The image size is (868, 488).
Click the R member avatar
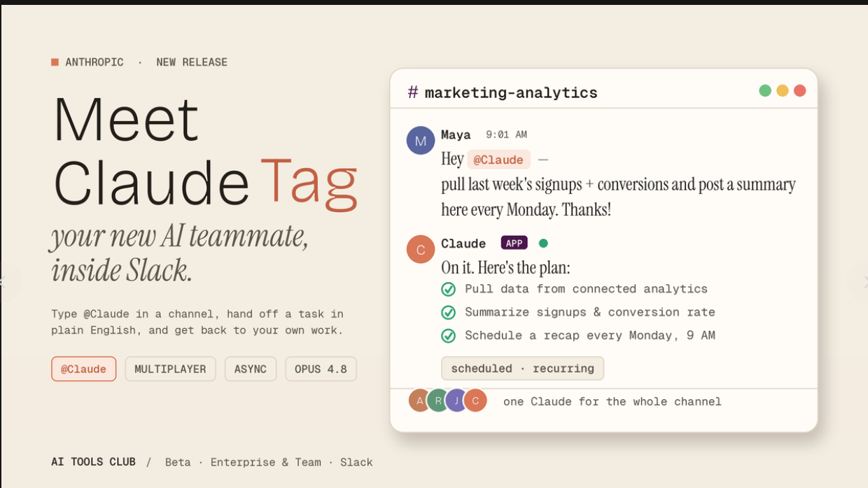(438, 400)
